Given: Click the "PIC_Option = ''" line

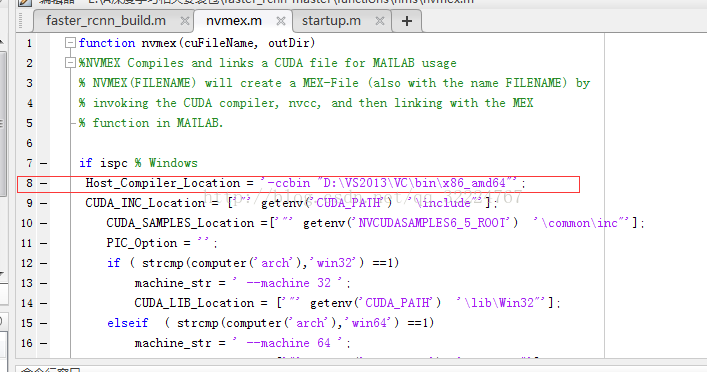Looking at the screenshot, I should [x=162, y=243].
